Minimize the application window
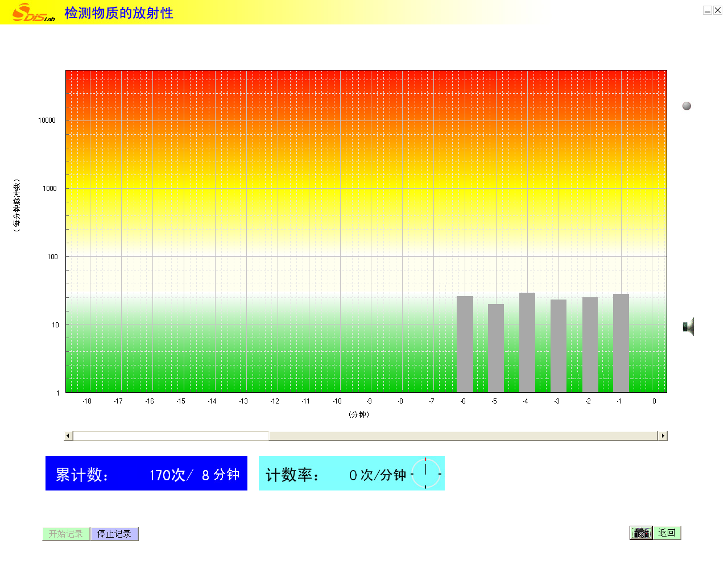 click(x=707, y=10)
